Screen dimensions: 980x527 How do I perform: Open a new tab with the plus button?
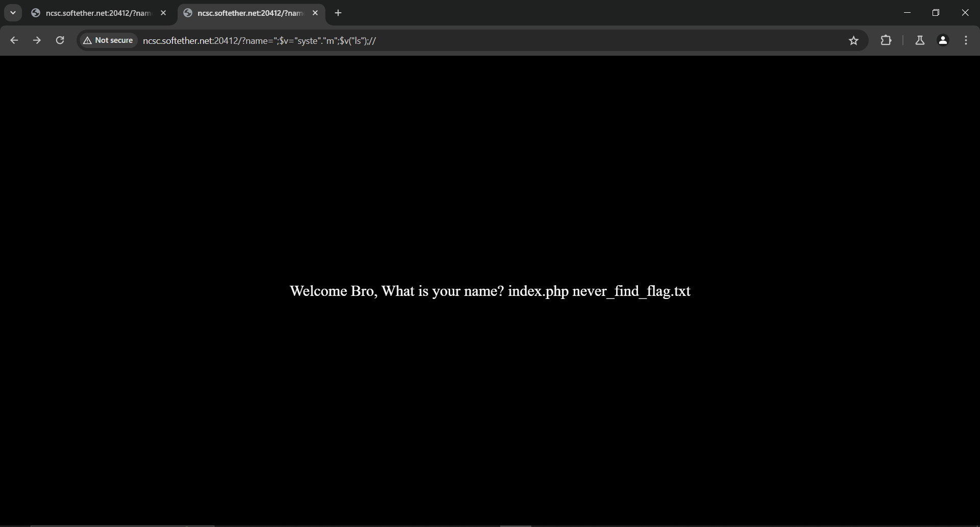click(338, 13)
